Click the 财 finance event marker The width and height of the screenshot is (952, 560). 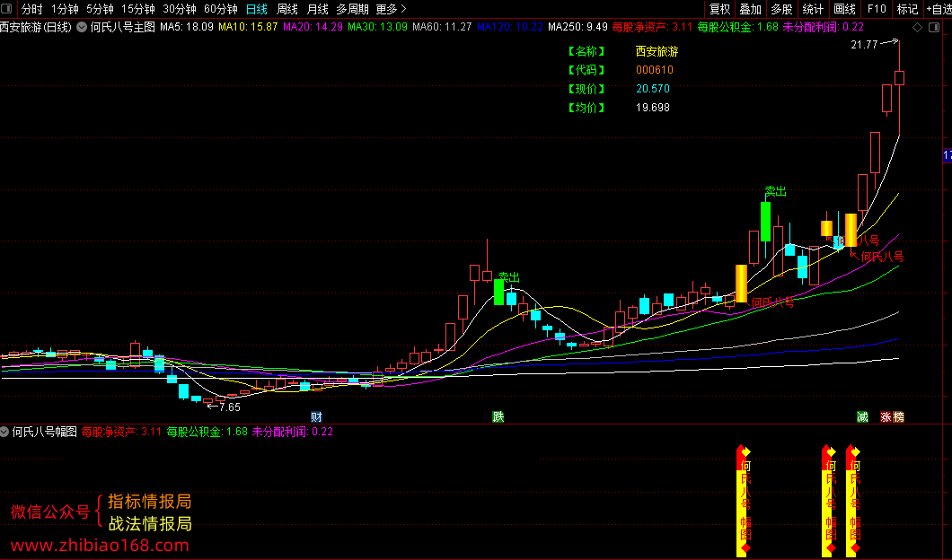click(316, 416)
